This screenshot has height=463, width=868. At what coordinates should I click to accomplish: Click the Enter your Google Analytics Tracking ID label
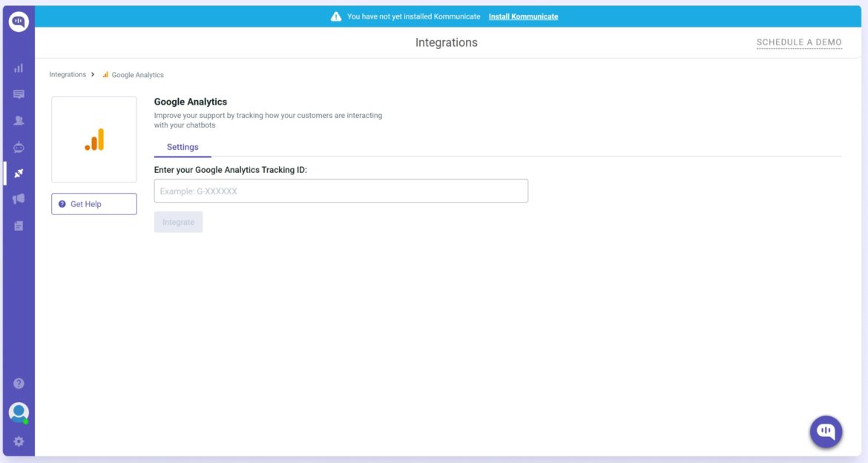[x=230, y=170]
